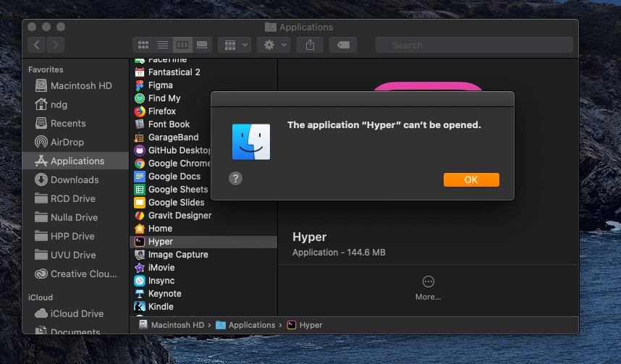Image resolution: width=621 pixels, height=364 pixels.
Task: Select Hyper in the apps list
Action: pyautogui.click(x=203, y=242)
